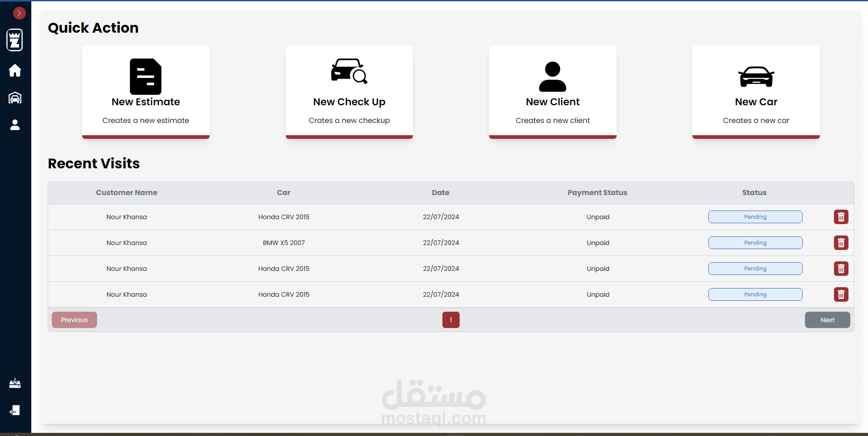Click the Previous pagination button
The image size is (868, 436).
(x=74, y=320)
